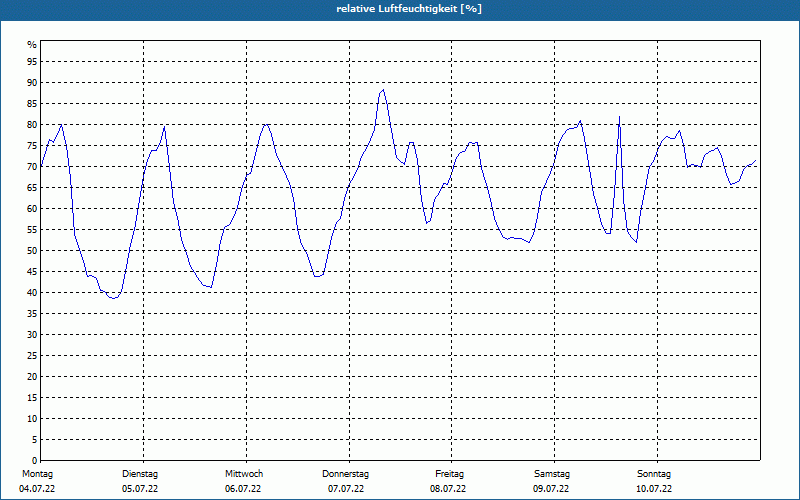Click the 5 value on the y-axis
This screenshot has height=500, width=800.
[34, 440]
